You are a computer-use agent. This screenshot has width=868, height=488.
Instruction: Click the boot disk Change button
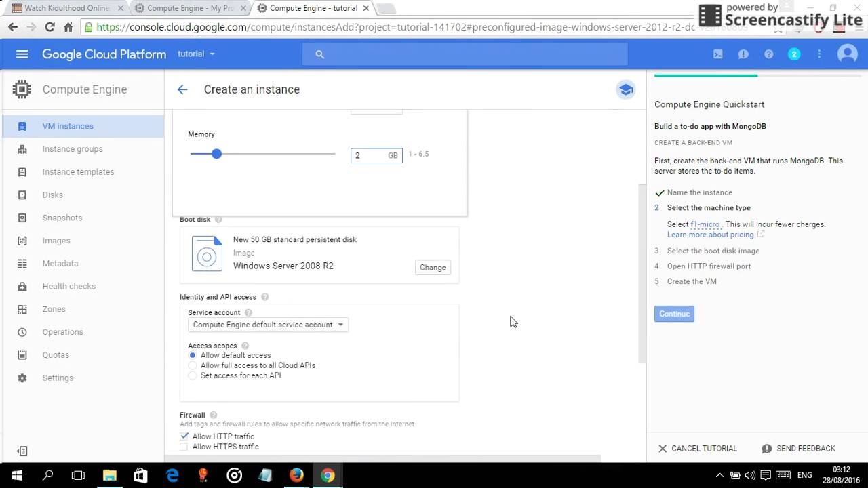(x=433, y=268)
